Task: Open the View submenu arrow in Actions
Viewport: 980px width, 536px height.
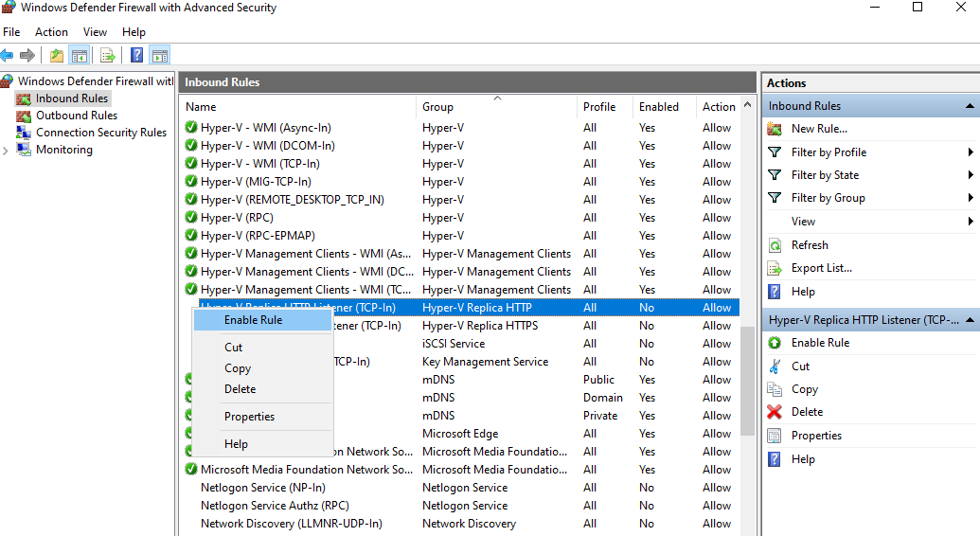Action: [x=970, y=222]
